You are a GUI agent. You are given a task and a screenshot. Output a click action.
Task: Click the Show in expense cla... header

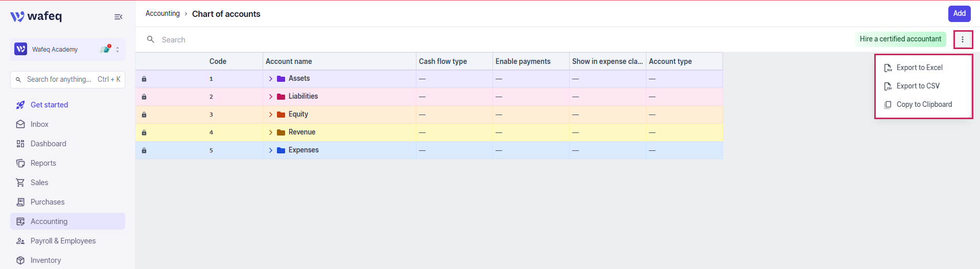608,61
